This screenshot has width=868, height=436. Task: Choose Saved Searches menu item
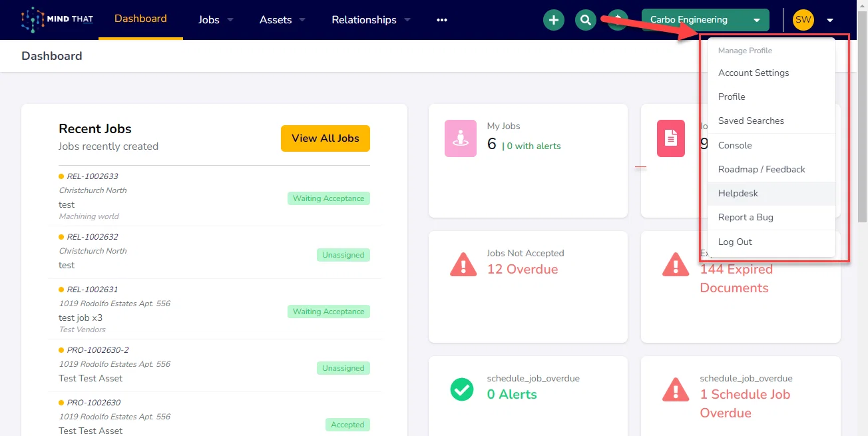click(x=771, y=120)
